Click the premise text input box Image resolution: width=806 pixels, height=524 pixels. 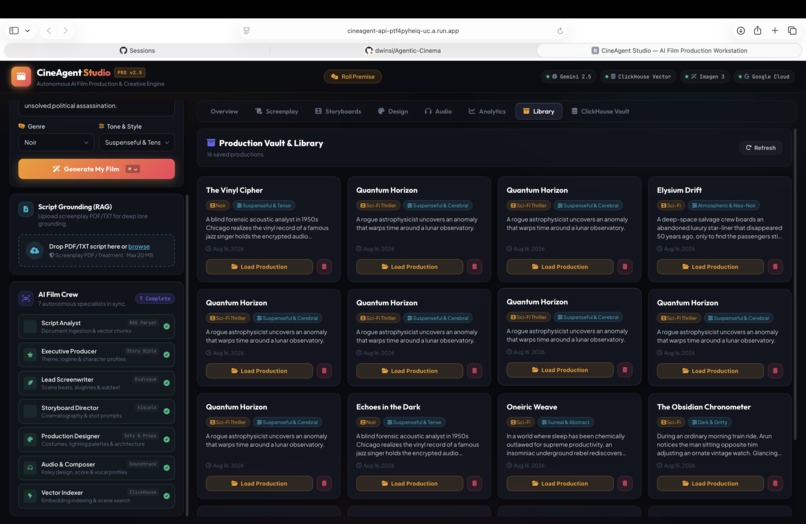click(x=97, y=106)
